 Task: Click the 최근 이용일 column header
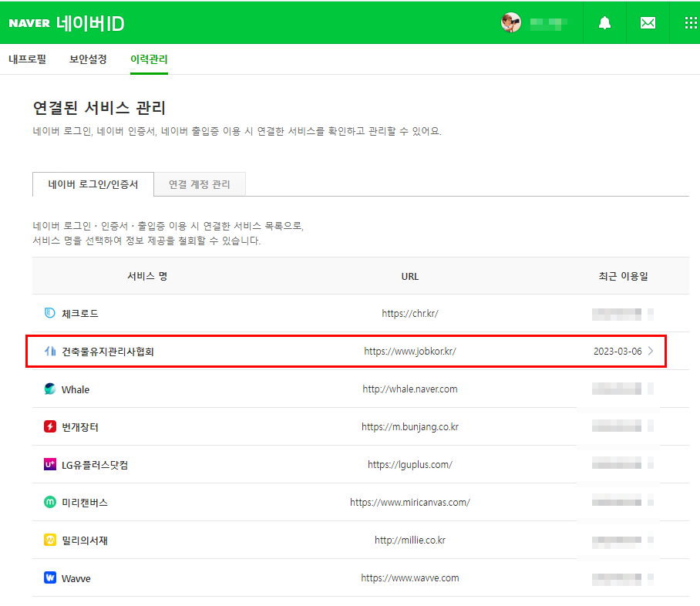click(623, 276)
